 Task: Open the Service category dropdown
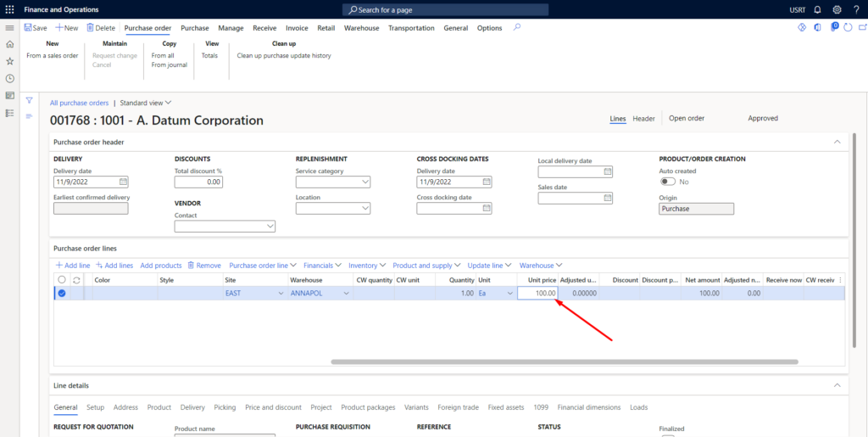point(364,182)
